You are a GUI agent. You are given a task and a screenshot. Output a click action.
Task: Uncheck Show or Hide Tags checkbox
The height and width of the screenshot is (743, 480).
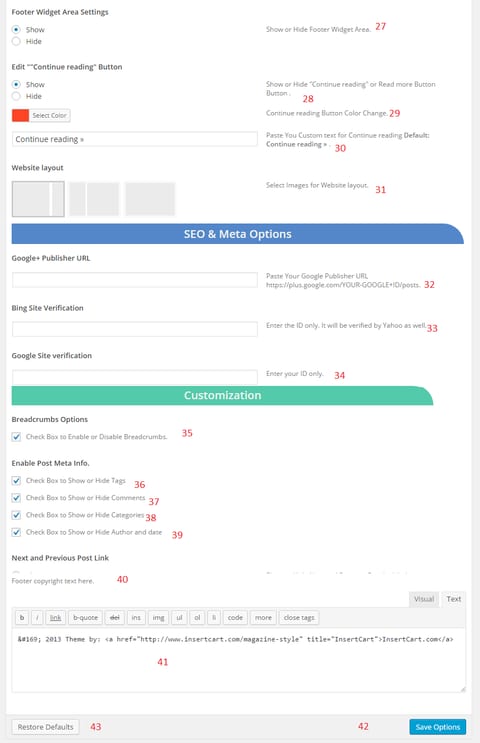(x=16, y=480)
